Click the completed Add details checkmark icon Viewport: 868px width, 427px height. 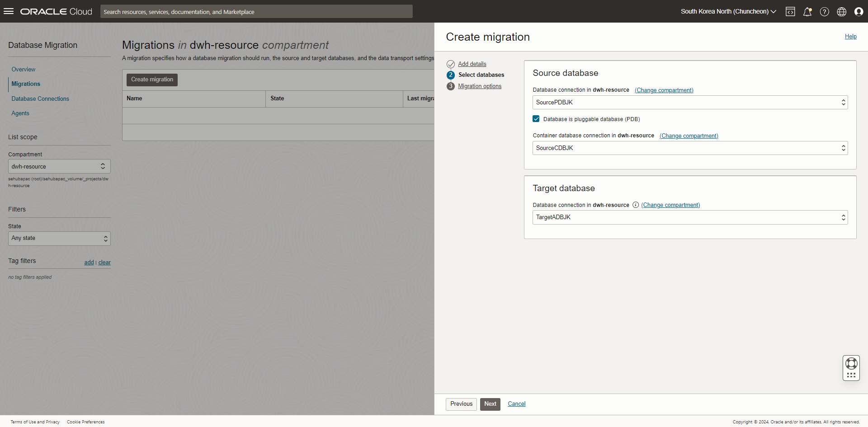click(x=451, y=64)
